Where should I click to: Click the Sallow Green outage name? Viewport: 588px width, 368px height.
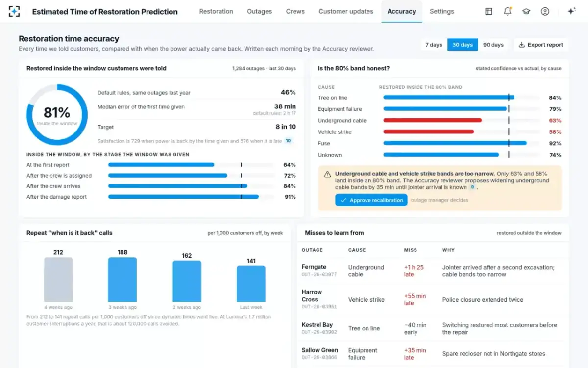pyautogui.click(x=320, y=350)
